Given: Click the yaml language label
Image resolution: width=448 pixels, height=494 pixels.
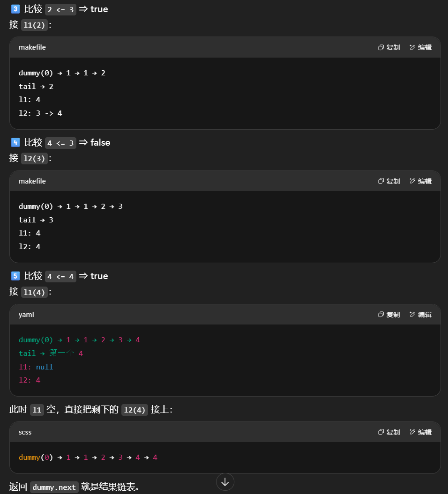Looking at the screenshot, I should pos(26,315).
